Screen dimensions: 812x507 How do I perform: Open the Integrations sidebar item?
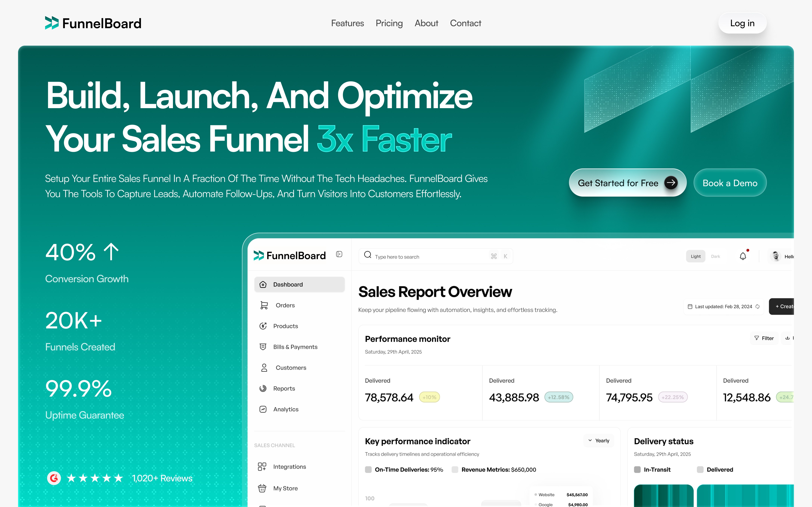click(x=289, y=466)
